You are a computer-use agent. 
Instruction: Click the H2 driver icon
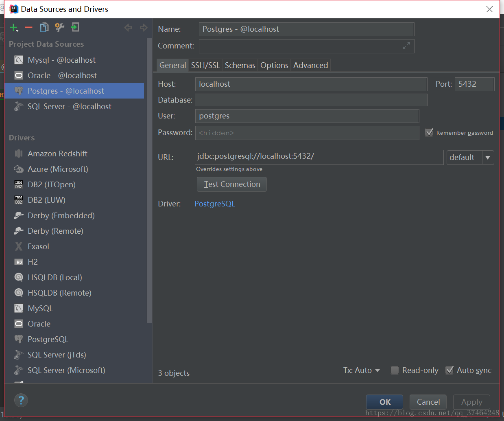click(19, 262)
